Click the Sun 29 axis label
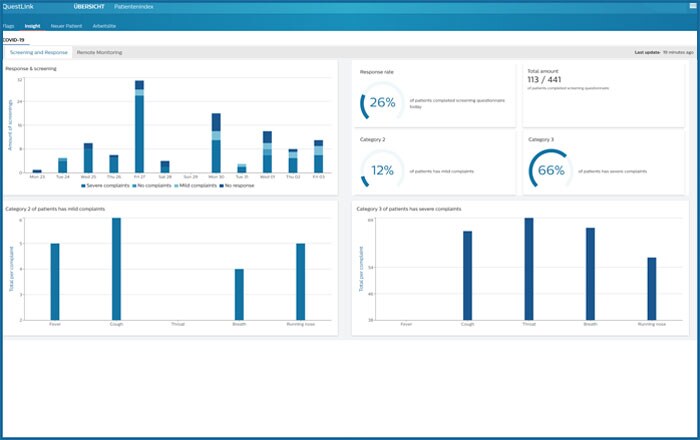Screen dimensions: 700x440 coord(191,177)
